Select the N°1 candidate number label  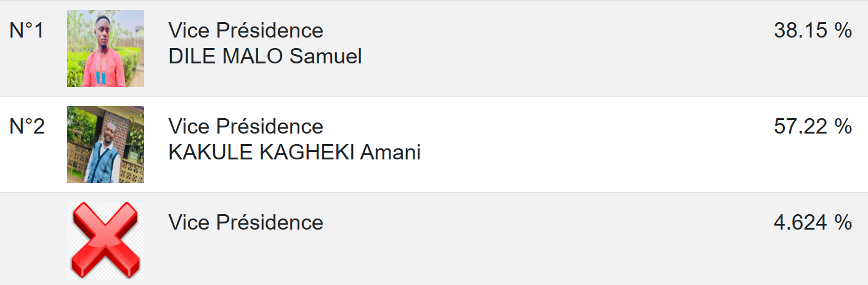pos(27,30)
